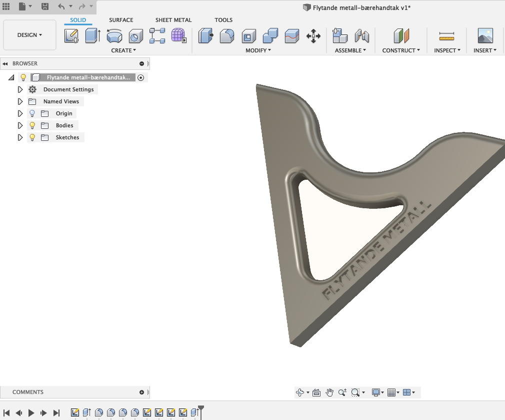The width and height of the screenshot is (505, 420).
Task: Select the Offset Face tool
Action: pos(292,35)
